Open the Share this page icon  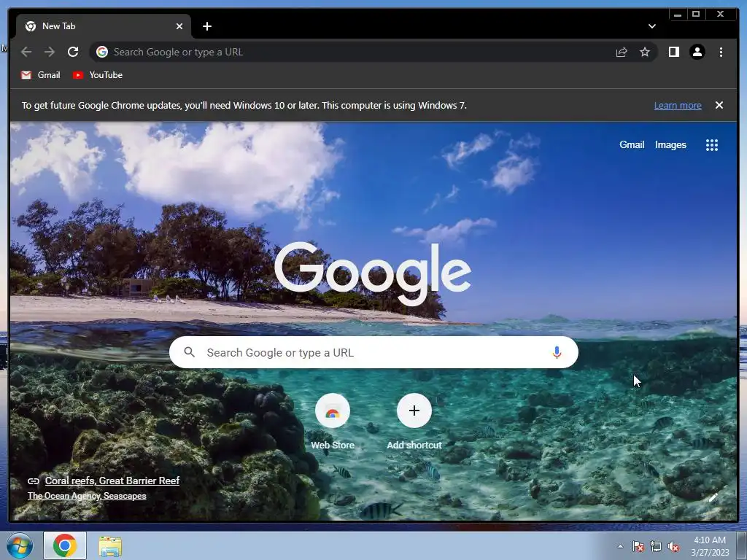(622, 52)
